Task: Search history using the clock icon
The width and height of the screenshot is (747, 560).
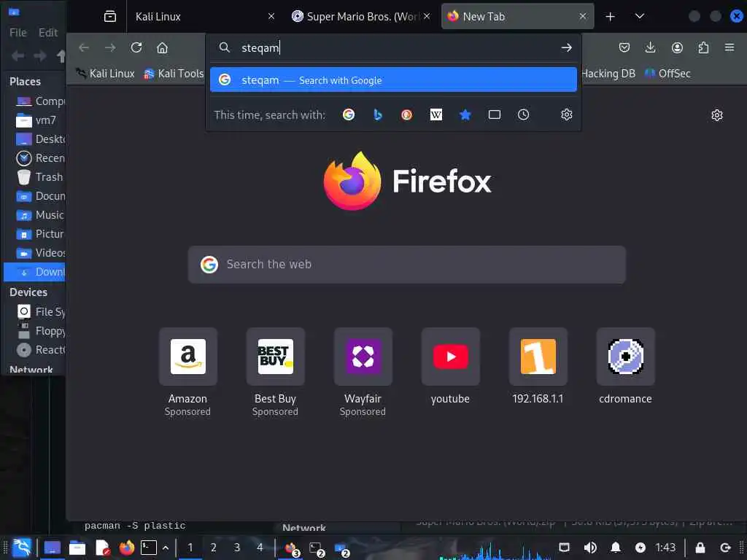Action: tap(524, 114)
